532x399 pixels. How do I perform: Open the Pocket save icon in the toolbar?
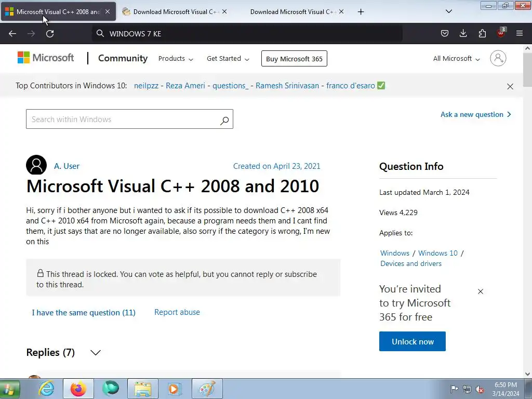coord(445,33)
